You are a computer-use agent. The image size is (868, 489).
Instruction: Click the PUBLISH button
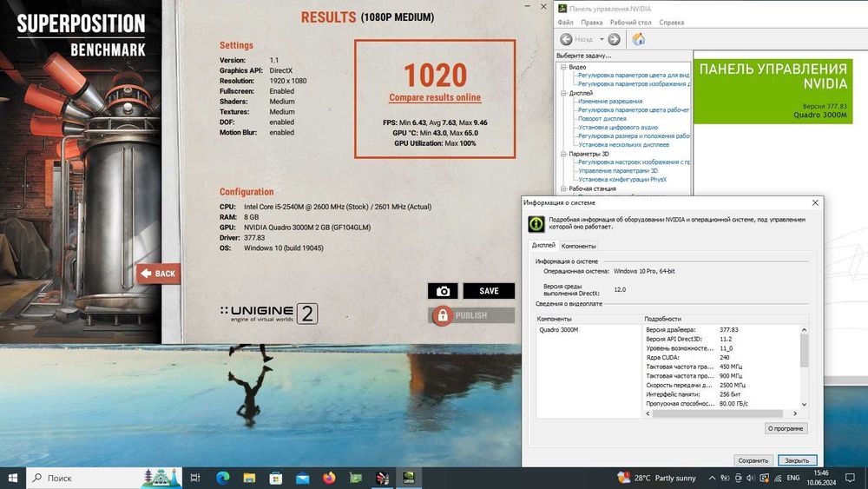click(x=471, y=315)
